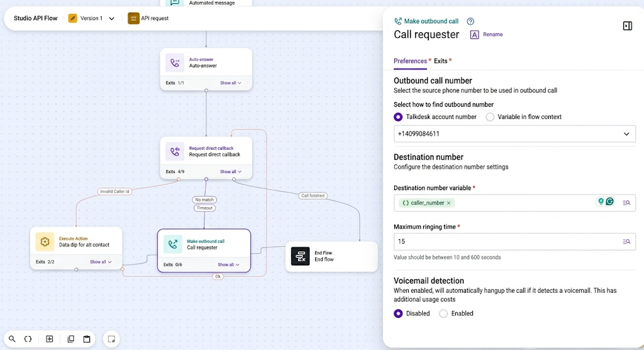The width and height of the screenshot is (644, 350).
Task: Click 'Value should be between 10 and 600 seconds'
Action: tap(447, 257)
